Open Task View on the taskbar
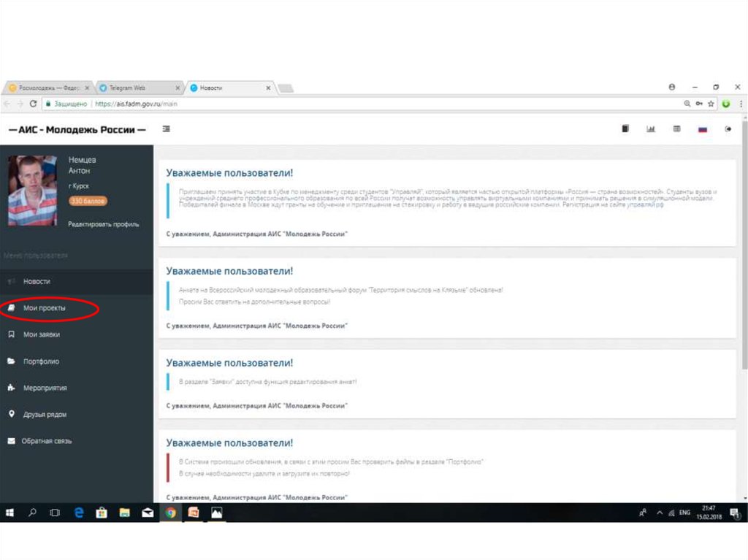748x560 pixels. point(55,513)
